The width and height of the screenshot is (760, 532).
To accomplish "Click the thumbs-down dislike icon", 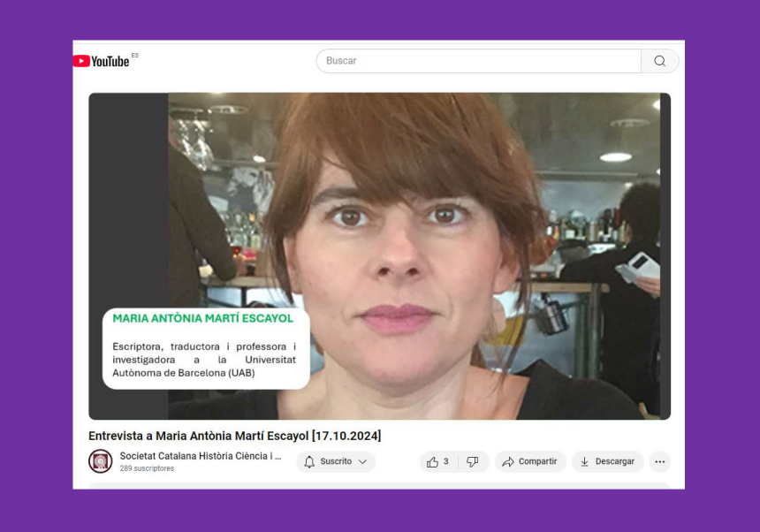I will click(473, 462).
